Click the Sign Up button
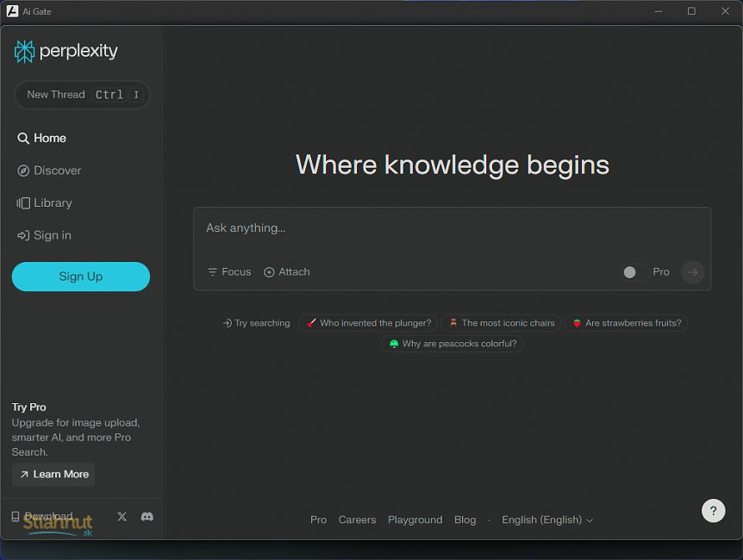The height and width of the screenshot is (560, 743). point(81,277)
